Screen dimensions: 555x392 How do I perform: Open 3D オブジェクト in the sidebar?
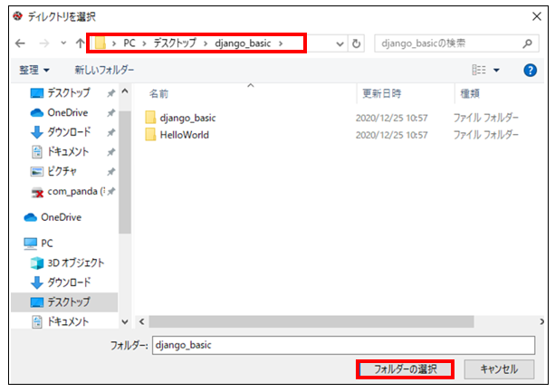point(37,263)
